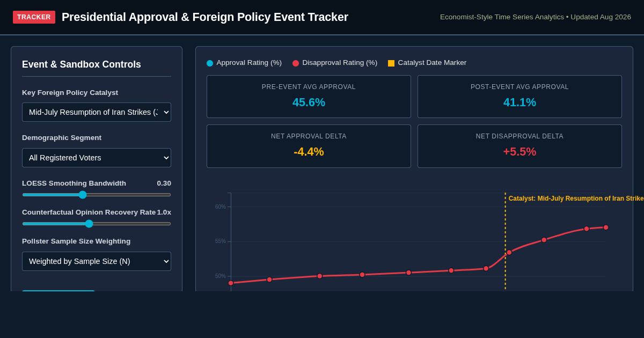The image size is (644, 338).
Task: Click the disapproval point just after the catalyst line
Action: click(509, 253)
